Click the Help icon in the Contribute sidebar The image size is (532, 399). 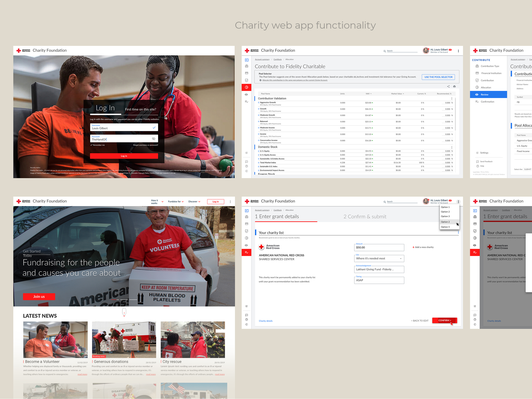(x=477, y=166)
